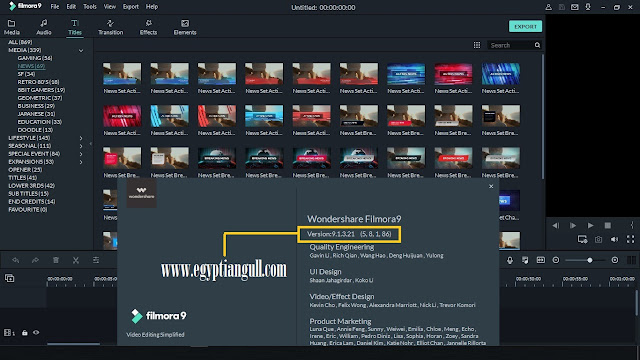Viewport: 640px width, 360px height.
Task: Toggle track visibility eye icon
Action: coord(36,333)
